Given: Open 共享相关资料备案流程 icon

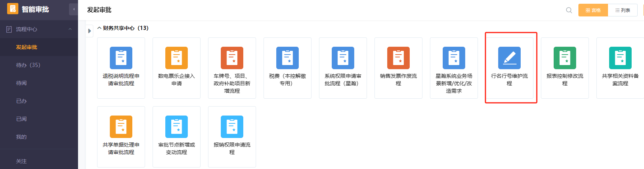Looking at the screenshot, I should point(620,58).
